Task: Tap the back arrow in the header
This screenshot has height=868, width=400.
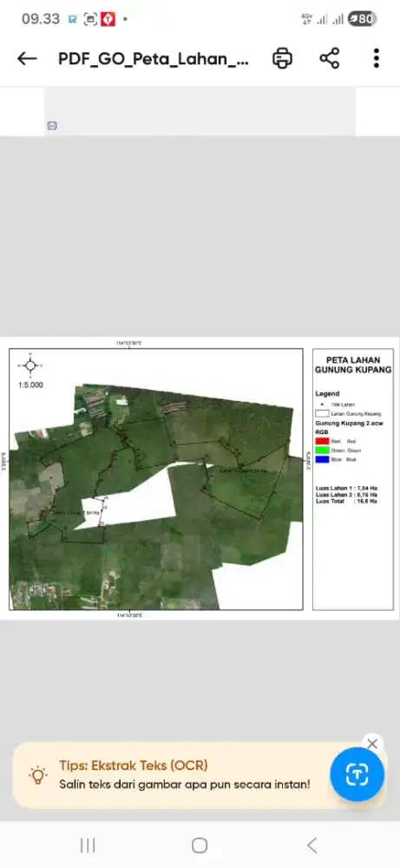Action: click(x=27, y=58)
